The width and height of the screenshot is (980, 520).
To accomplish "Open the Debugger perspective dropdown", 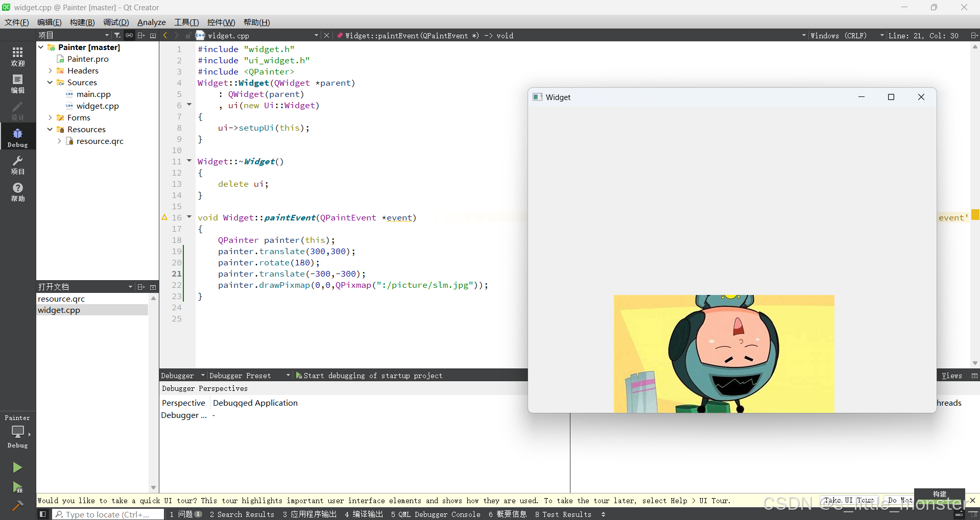I will click(x=203, y=375).
